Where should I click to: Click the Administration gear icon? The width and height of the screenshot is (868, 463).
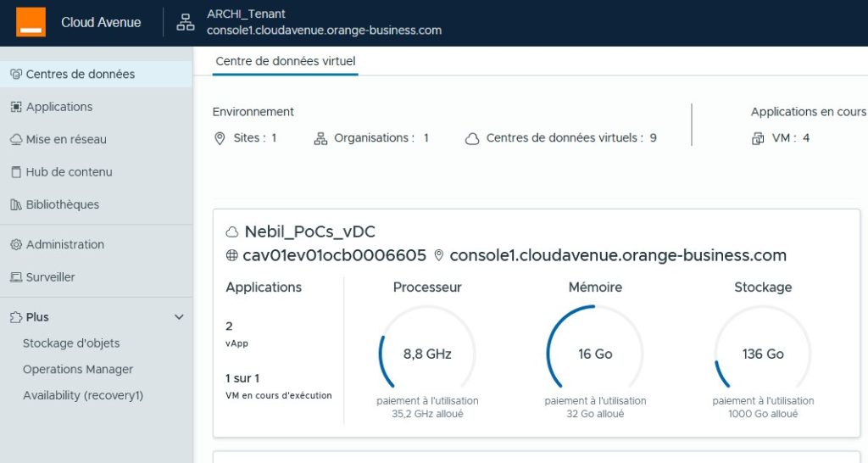[15, 244]
